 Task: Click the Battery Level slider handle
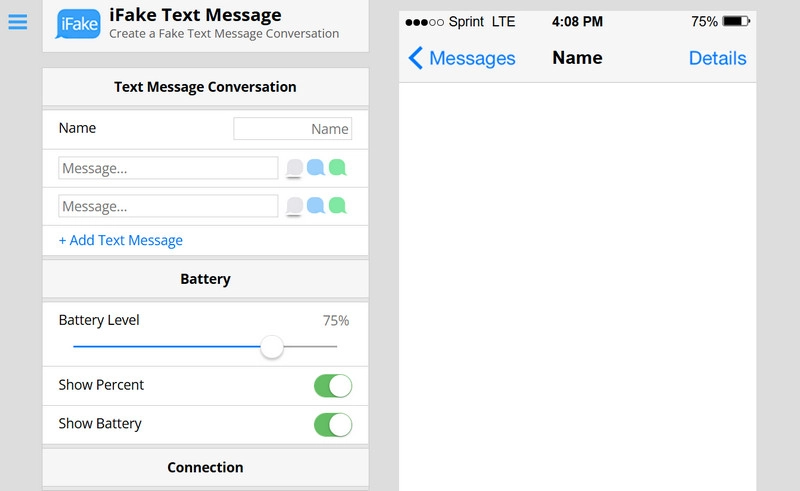(x=272, y=347)
